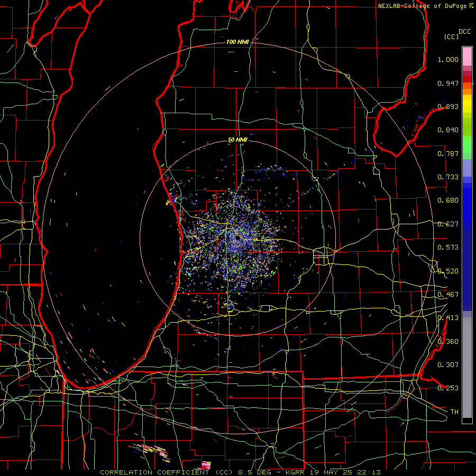The height and width of the screenshot is (476, 476).
Task: Click the 1.000 scale value
Action: click(x=448, y=59)
